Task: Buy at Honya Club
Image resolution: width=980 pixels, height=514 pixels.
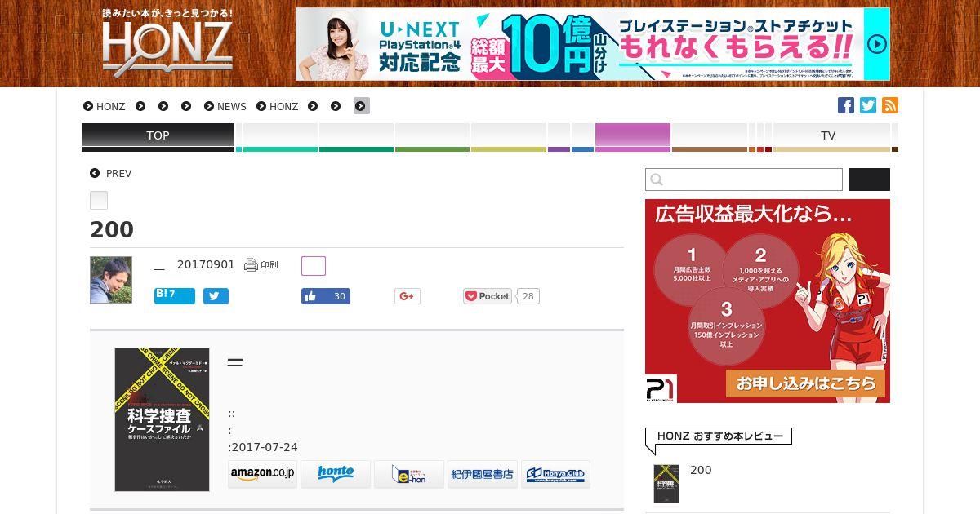Action: pos(555,474)
